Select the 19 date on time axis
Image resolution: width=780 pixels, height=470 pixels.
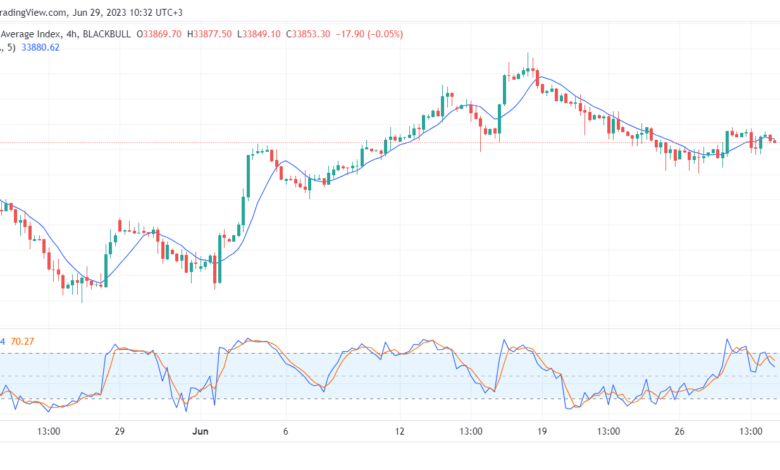(x=542, y=432)
